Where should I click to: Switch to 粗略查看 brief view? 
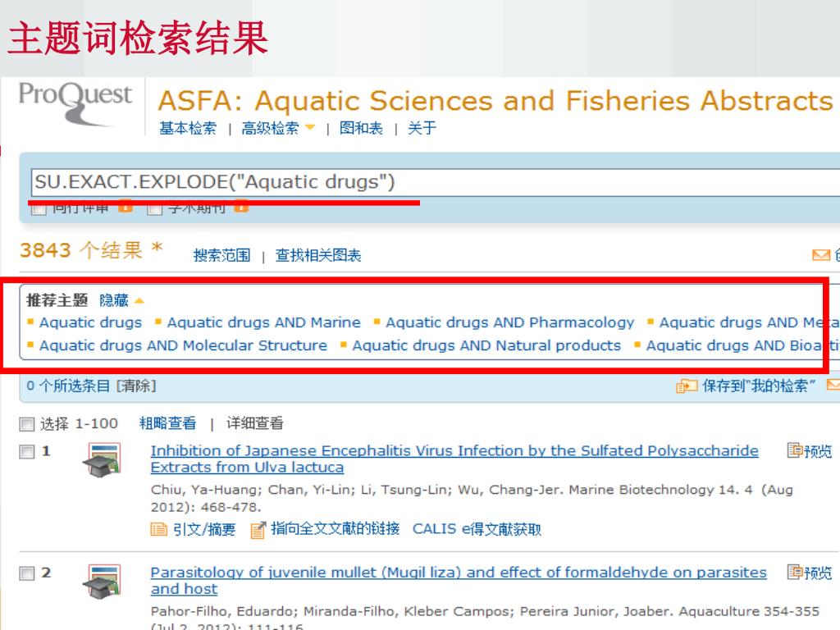click(x=167, y=423)
